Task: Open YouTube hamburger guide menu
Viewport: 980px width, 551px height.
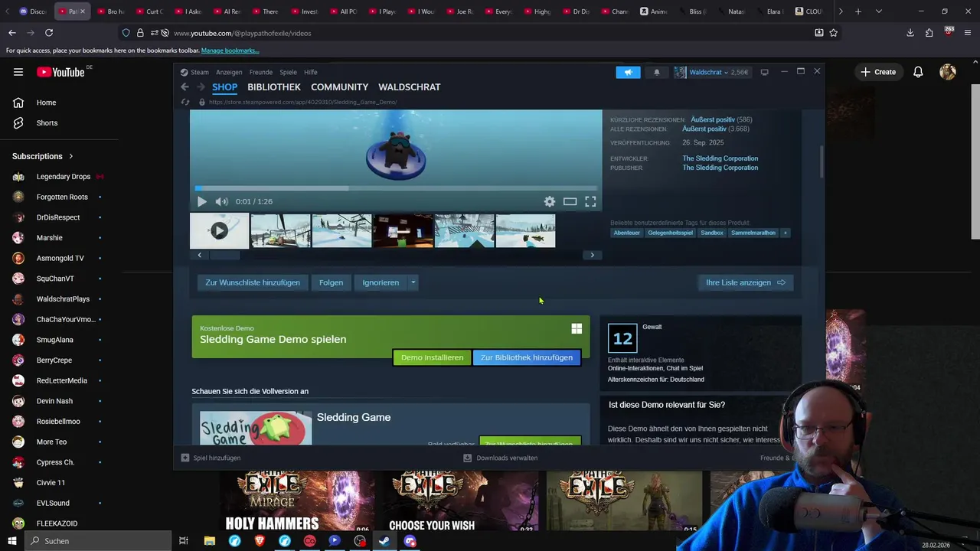Action: click(18, 72)
